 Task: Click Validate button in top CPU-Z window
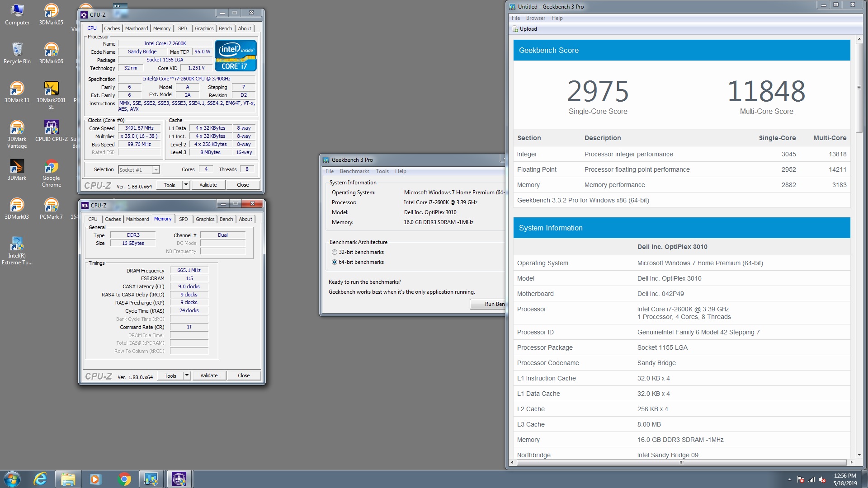[208, 185]
